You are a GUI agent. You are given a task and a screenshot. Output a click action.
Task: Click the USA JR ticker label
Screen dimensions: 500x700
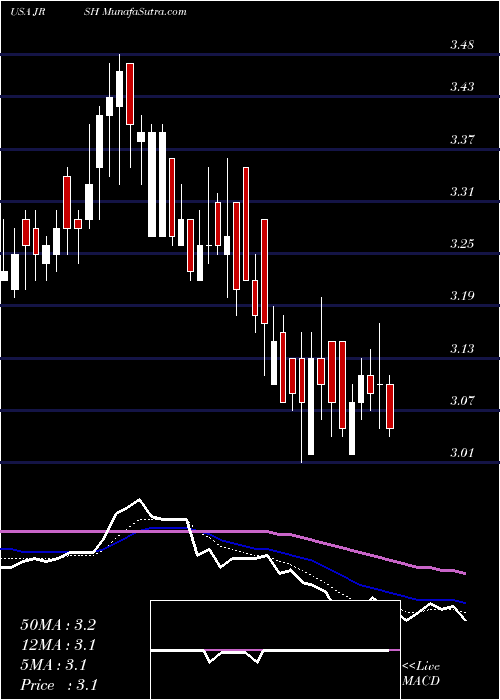tap(28, 12)
